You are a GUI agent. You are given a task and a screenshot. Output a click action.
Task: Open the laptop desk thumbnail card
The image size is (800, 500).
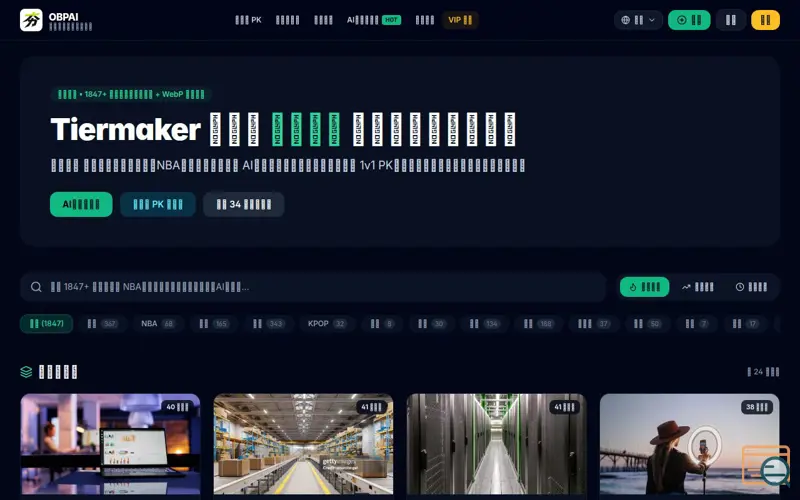click(x=110, y=446)
